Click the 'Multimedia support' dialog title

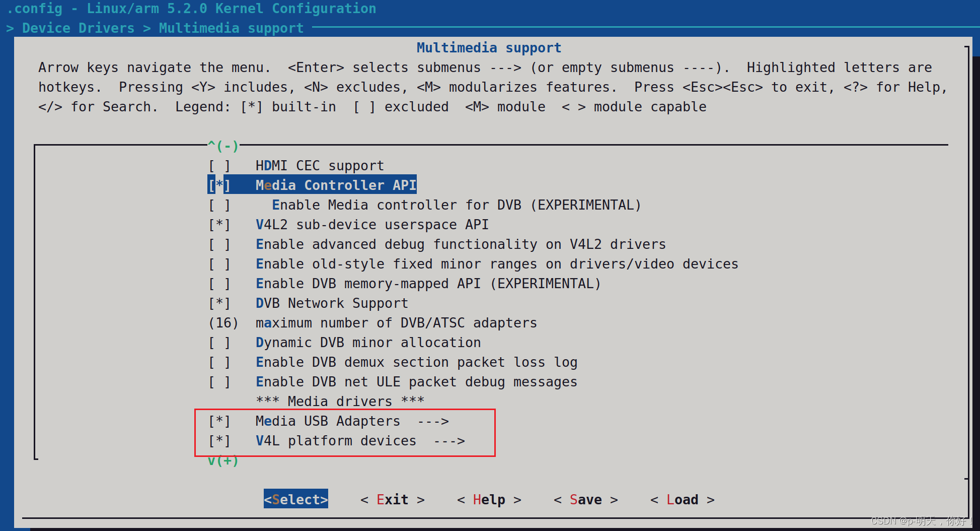(x=489, y=48)
